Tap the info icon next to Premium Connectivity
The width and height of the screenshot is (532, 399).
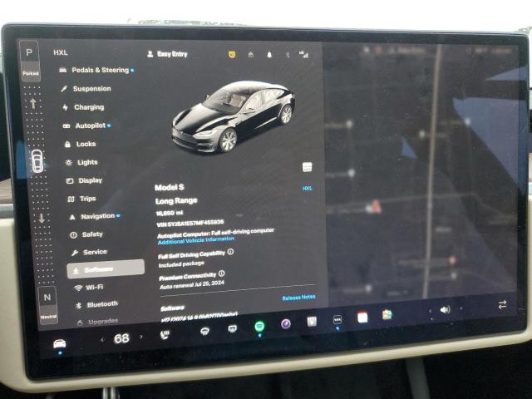222,273
